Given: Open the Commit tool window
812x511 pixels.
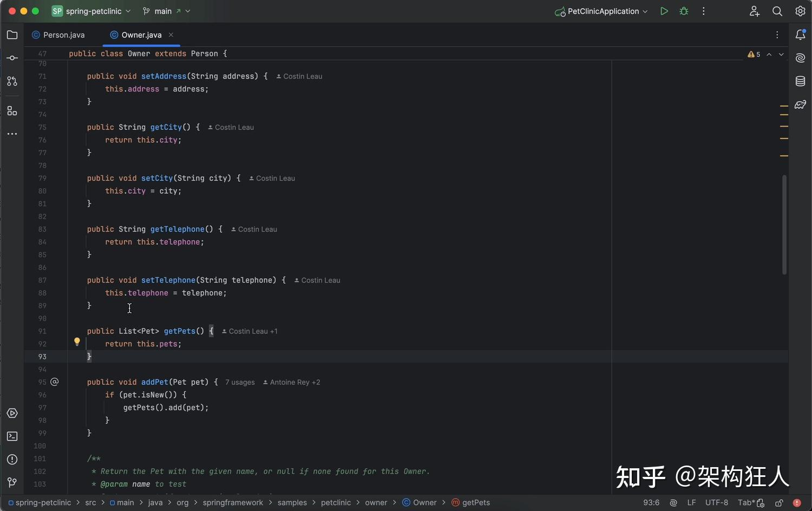Looking at the screenshot, I should (12, 58).
